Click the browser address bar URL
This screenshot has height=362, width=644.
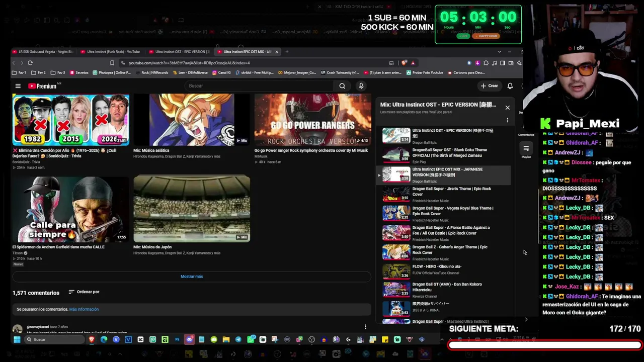click(x=189, y=63)
